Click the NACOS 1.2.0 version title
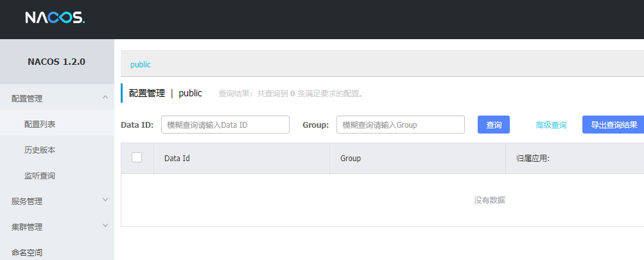Viewport: 644px width, 260px height. click(57, 62)
